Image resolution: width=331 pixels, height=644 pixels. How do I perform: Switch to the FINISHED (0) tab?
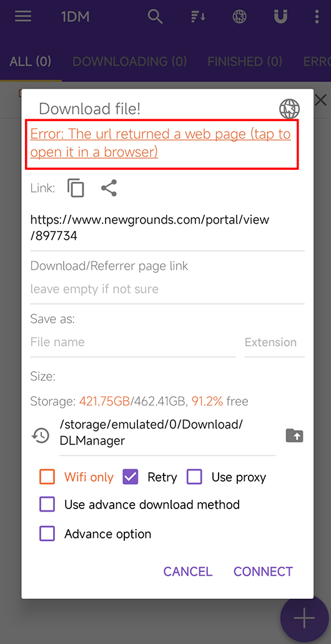245,62
